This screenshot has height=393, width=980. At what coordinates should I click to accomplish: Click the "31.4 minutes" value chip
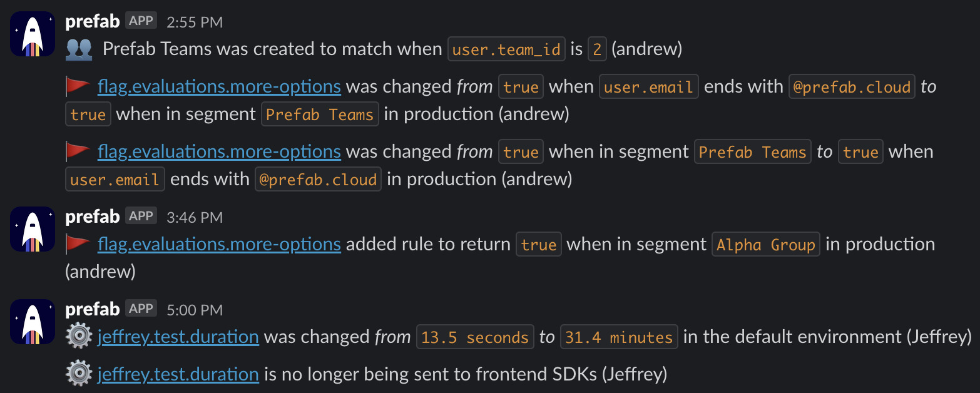point(619,337)
